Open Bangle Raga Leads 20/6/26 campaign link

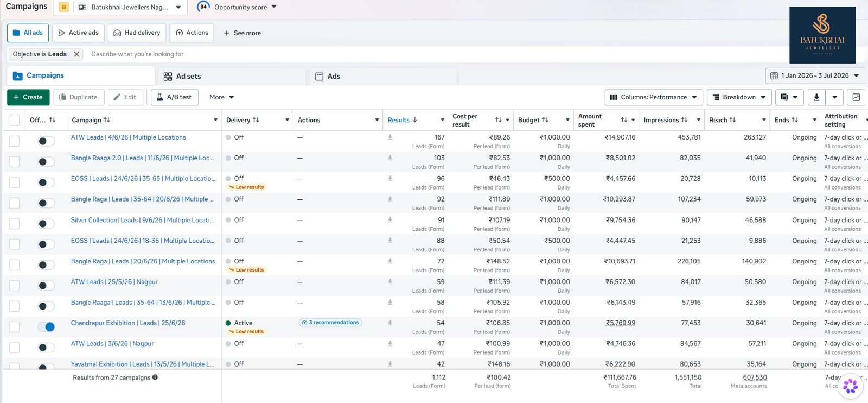[x=143, y=261]
